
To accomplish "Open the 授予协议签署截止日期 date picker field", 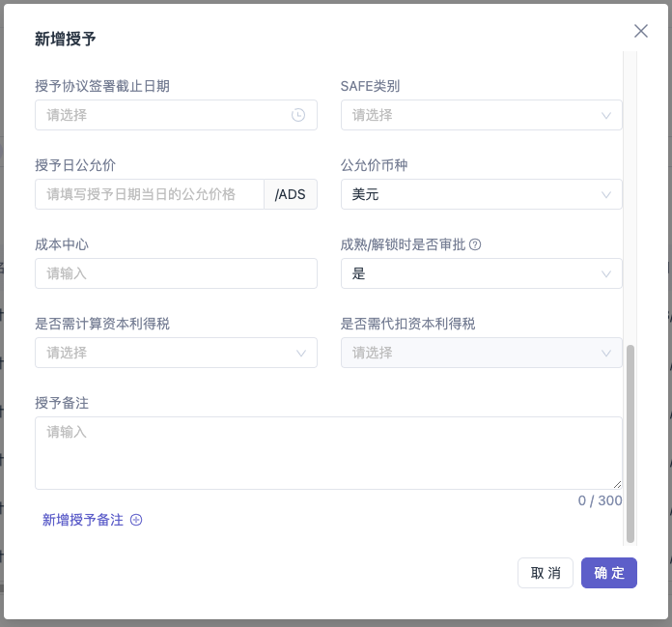I will [176, 115].
